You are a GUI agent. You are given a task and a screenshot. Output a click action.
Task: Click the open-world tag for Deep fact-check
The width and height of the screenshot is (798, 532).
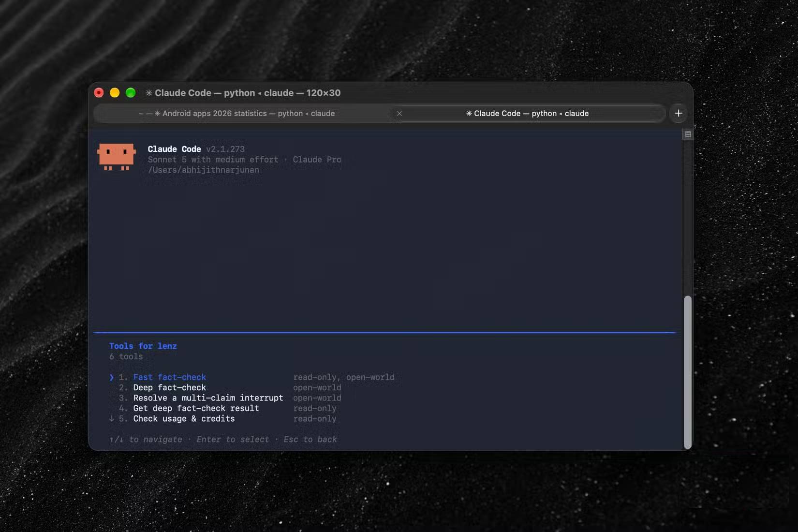tap(317, 388)
